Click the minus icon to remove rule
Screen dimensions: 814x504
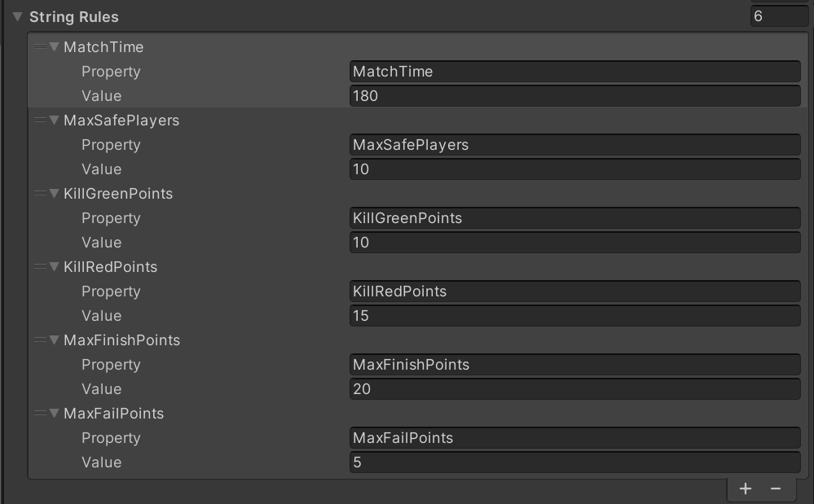click(776, 489)
